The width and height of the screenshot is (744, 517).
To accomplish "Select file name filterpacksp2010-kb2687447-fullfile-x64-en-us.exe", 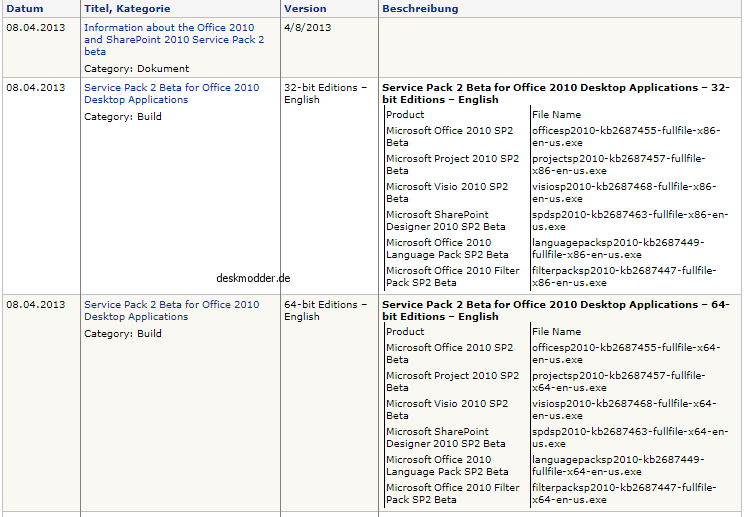I will click(x=624, y=493).
